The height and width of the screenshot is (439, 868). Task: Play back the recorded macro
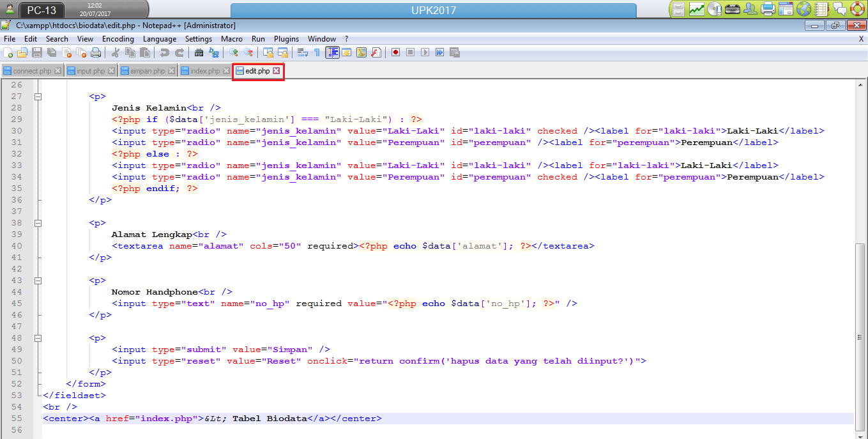coord(425,52)
